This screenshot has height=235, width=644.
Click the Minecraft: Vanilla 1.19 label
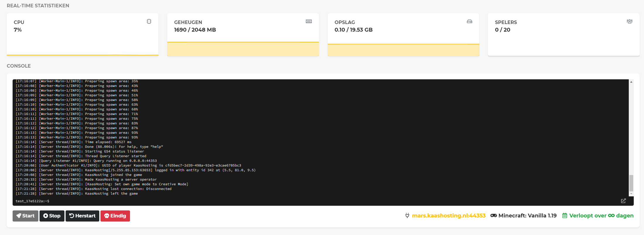tap(527, 216)
